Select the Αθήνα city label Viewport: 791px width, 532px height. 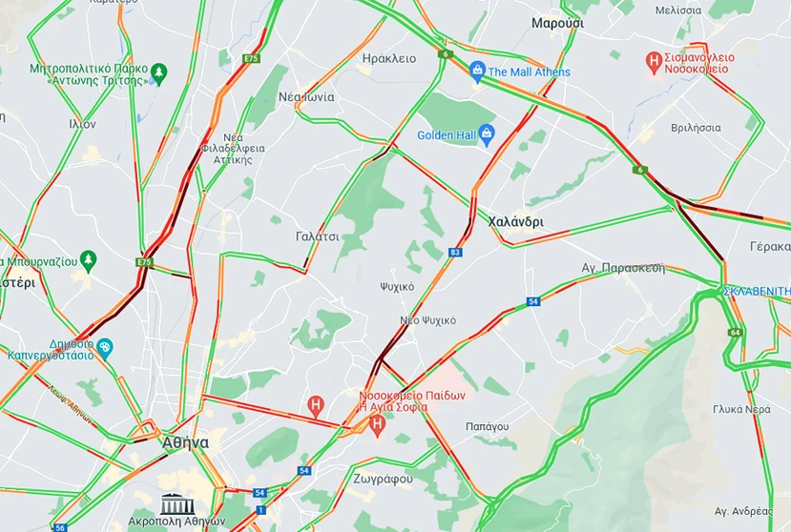click(x=185, y=442)
